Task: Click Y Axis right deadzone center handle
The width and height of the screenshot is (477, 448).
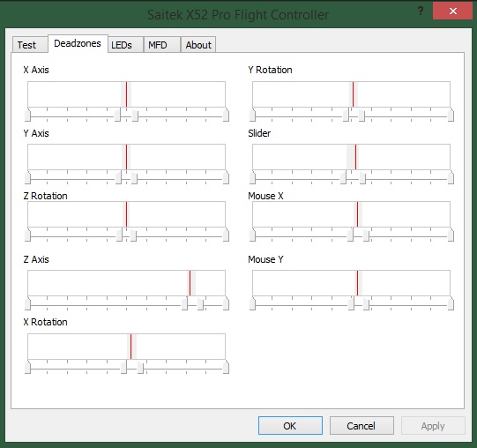Action: [x=134, y=178]
